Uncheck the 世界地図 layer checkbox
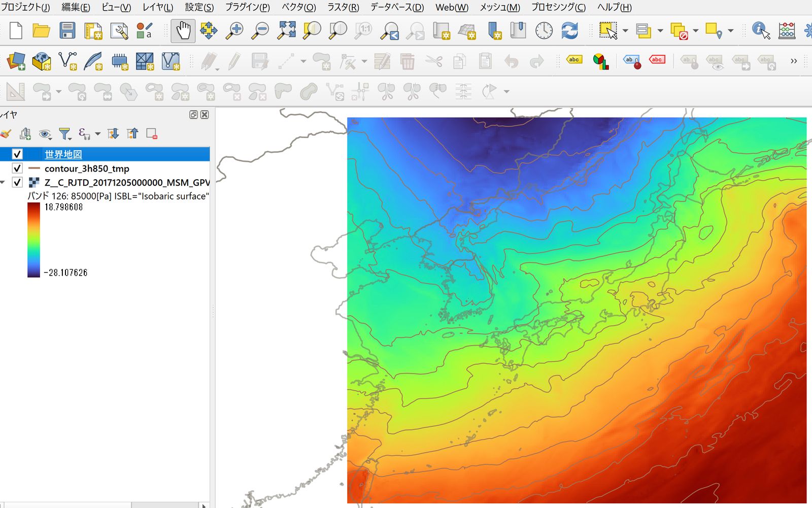Screen dimensions: 812x508 coord(17,154)
